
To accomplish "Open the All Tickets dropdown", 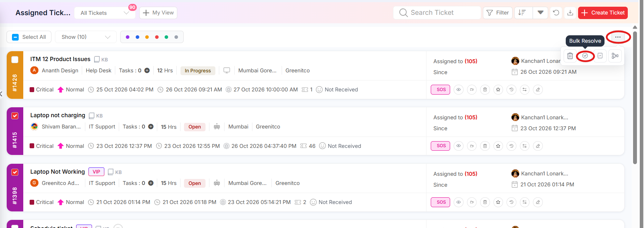I will point(105,13).
